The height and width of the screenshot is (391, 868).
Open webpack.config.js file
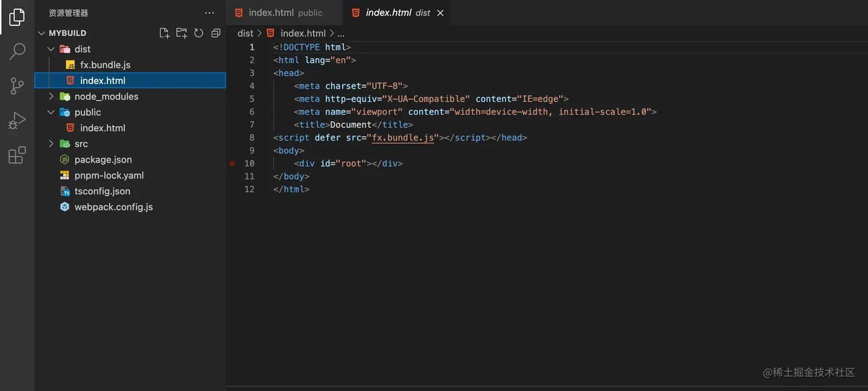click(114, 207)
